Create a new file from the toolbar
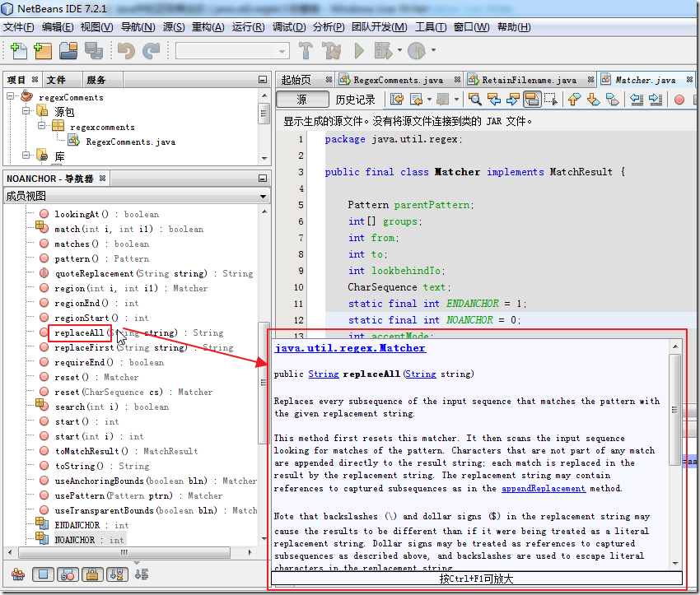The image size is (700, 595). pyautogui.click(x=18, y=51)
